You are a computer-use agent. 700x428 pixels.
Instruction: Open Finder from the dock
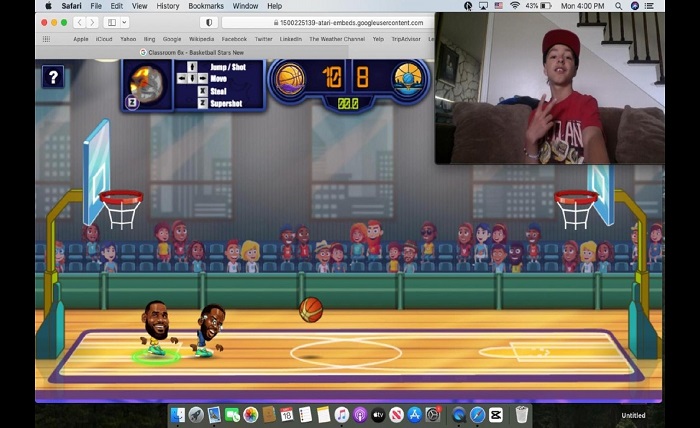click(x=177, y=415)
